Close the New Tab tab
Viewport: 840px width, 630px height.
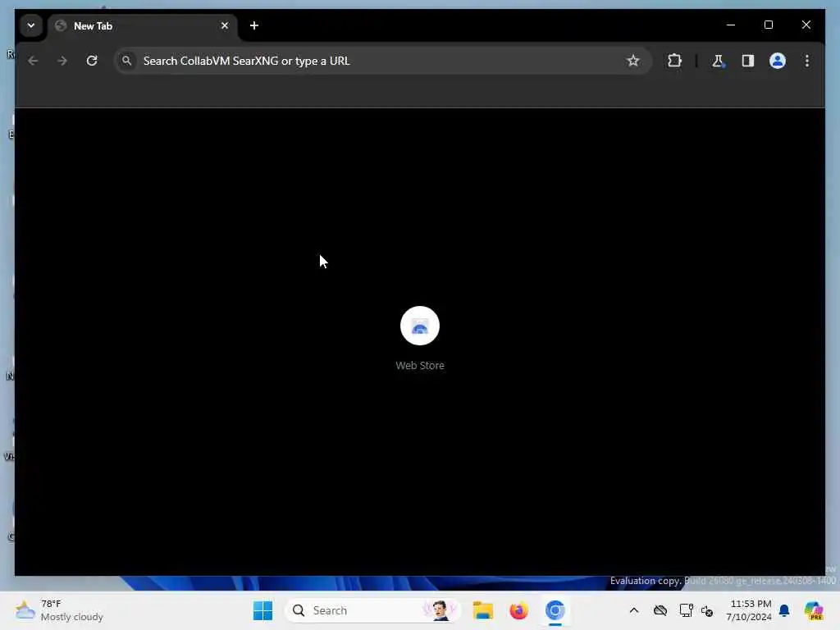(225, 25)
